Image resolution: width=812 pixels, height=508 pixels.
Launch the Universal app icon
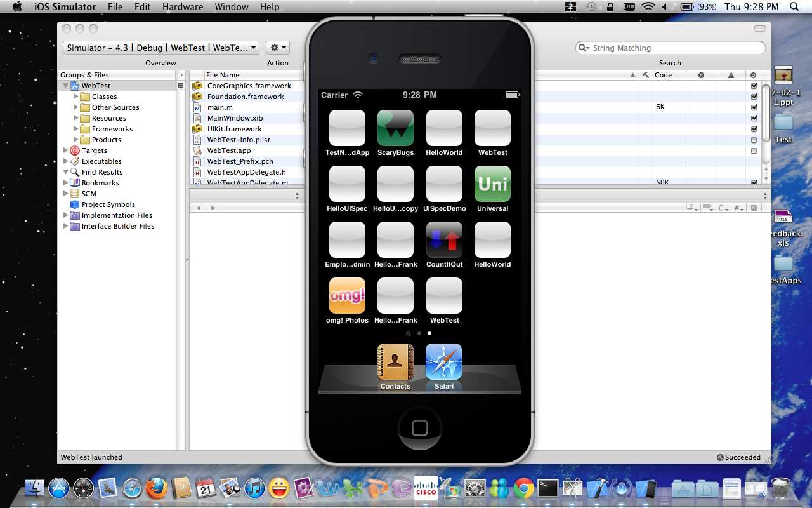[492, 184]
